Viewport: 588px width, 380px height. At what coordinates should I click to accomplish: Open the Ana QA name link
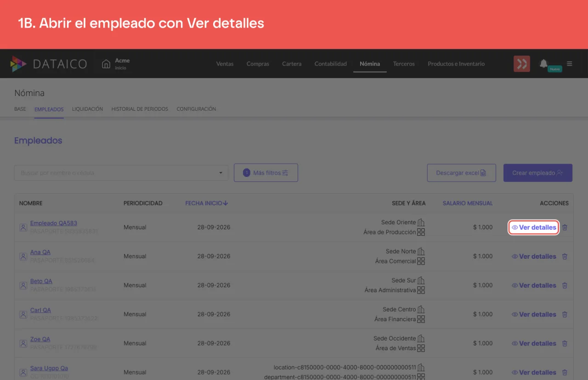[x=40, y=252]
